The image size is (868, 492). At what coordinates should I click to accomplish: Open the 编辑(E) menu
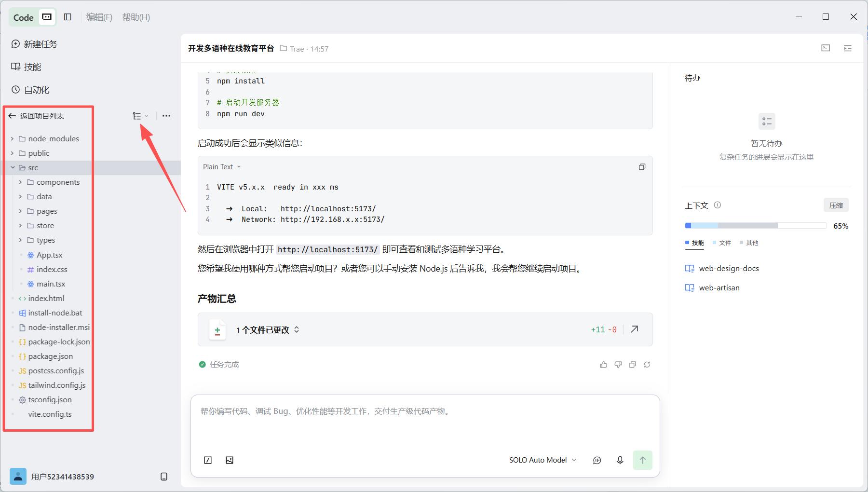99,17
